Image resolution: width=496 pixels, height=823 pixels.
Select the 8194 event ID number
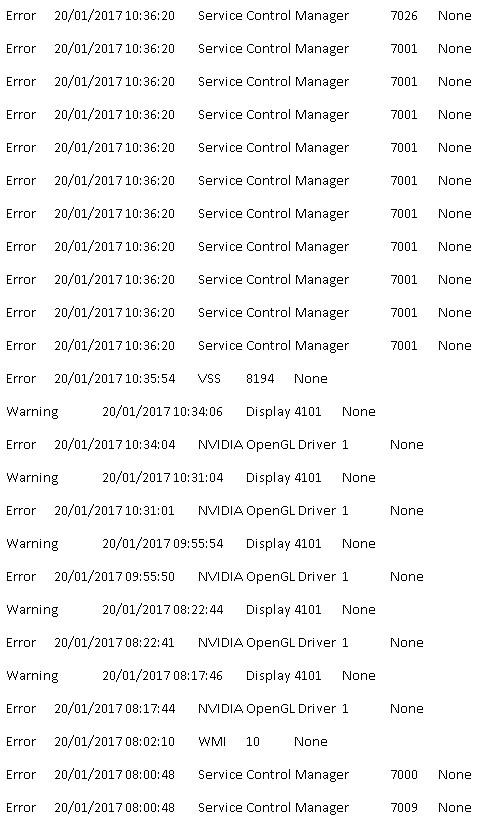click(260, 378)
